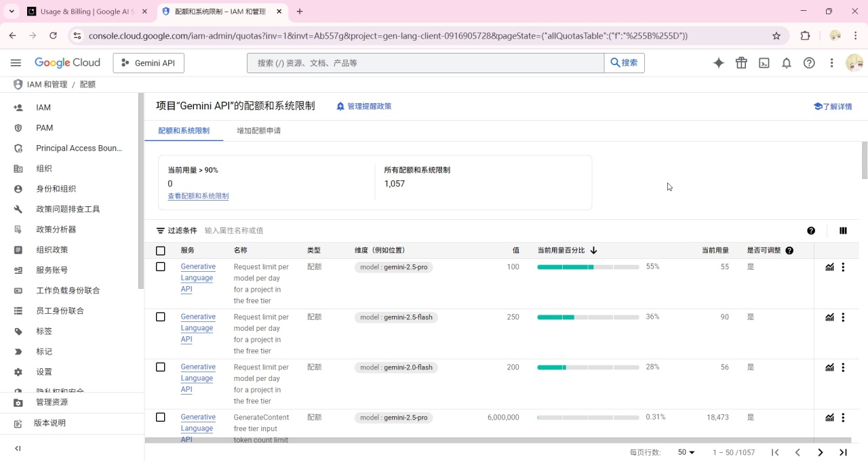The image size is (868, 461).
Task: Open Generative Language API link in gemini-2.5-flash row
Action: click(x=198, y=328)
